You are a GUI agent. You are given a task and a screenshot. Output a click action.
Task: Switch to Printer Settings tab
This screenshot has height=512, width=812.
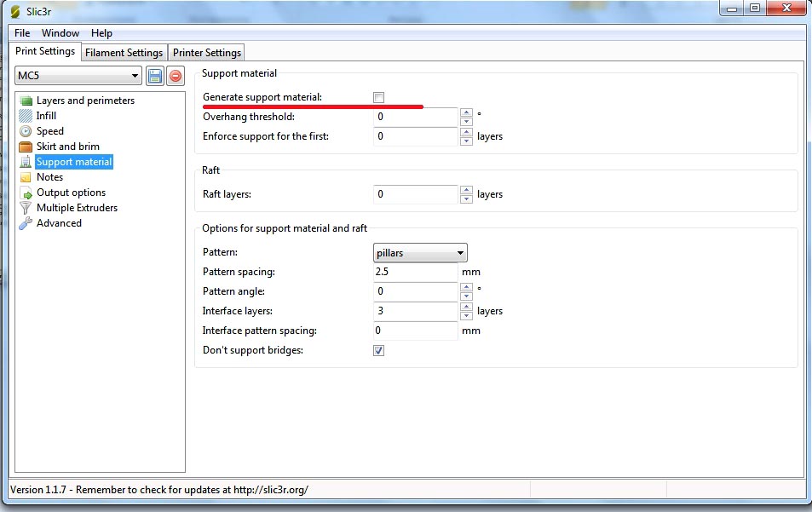click(x=207, y=53)
